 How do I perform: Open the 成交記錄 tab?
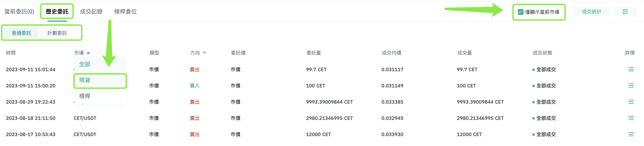click(91, 12)
